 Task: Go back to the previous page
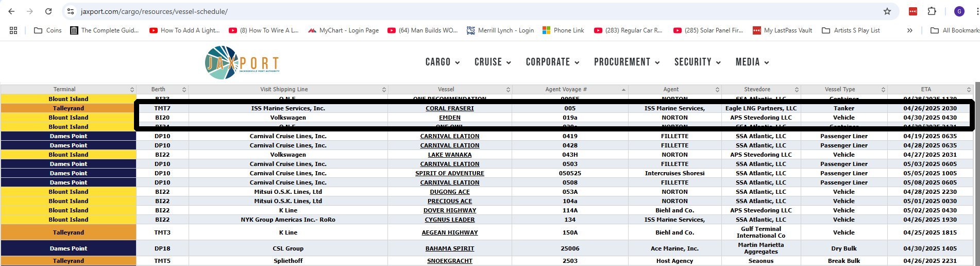[x=11, y=11]
